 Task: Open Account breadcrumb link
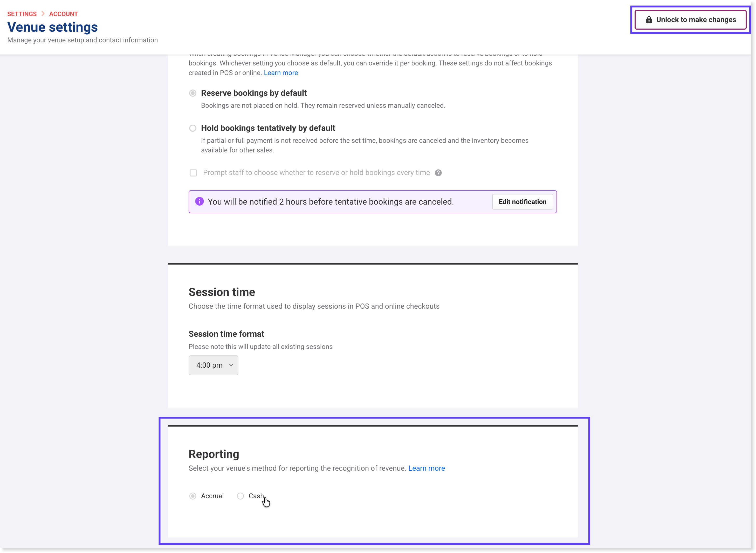(64, 14)
